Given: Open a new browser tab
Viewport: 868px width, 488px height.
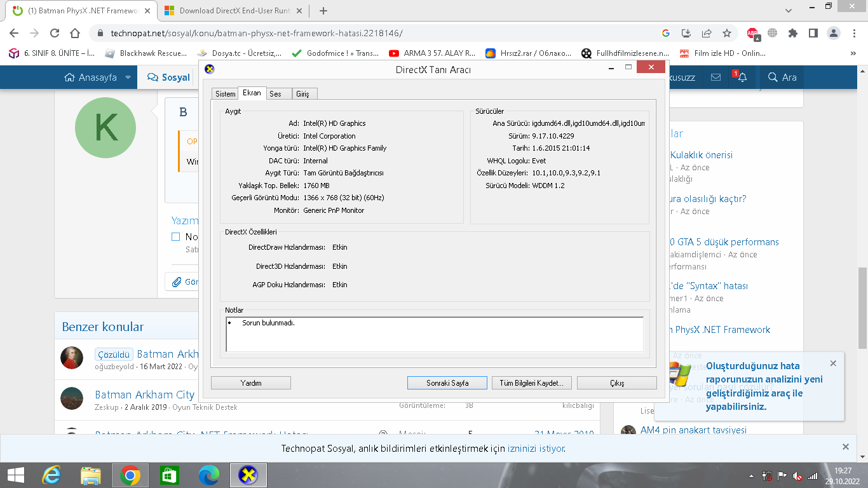Looking at the screenshot, I should (323, 11).
